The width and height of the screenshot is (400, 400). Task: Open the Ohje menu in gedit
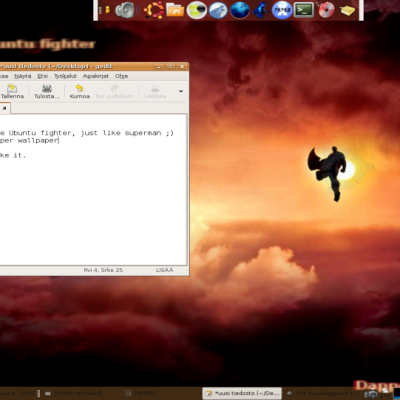[x=121, y=76]
